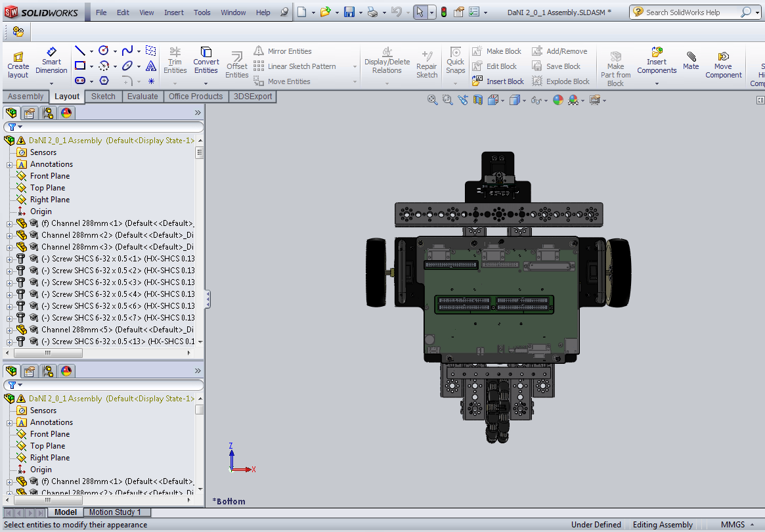Click the Edit Appearance color ball
The height and width of the screenshot is (532, 765).
(557, 100)
